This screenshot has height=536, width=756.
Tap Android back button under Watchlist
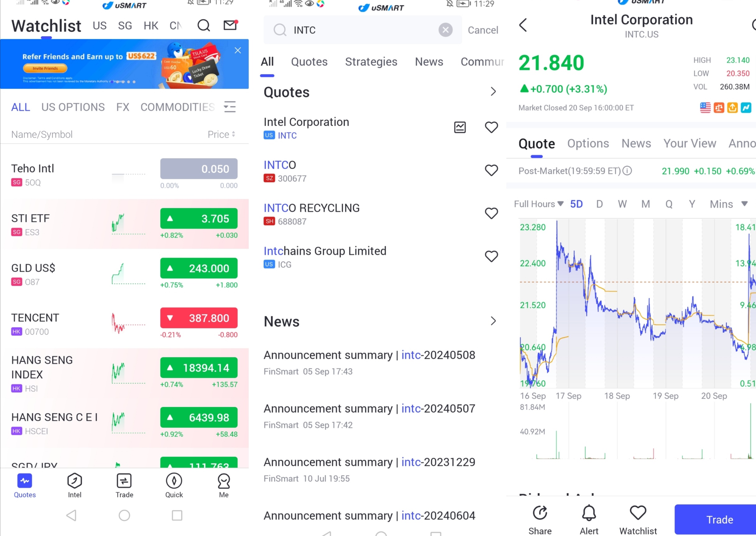(72, 515)
